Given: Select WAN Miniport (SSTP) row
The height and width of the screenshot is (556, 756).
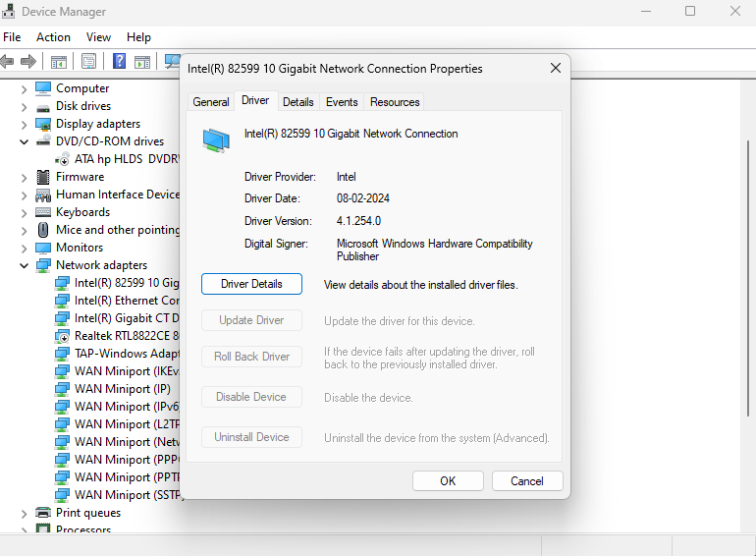Looking at the screenshot, I should pyautogui.click(x=117, y=495).
